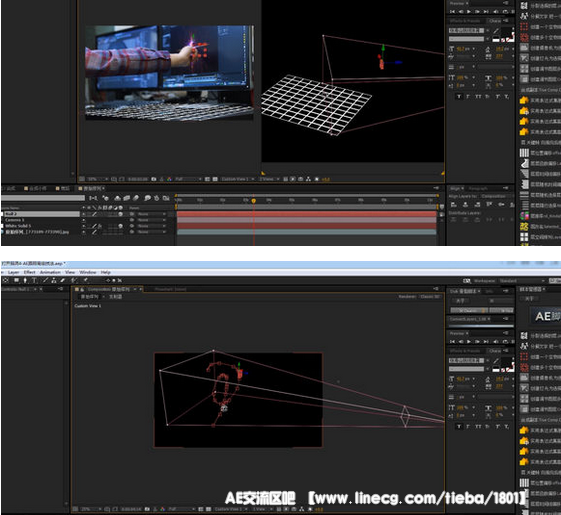Open the Layer menu
The width and height of the screenshot is (561, 515).
point(13,272)
